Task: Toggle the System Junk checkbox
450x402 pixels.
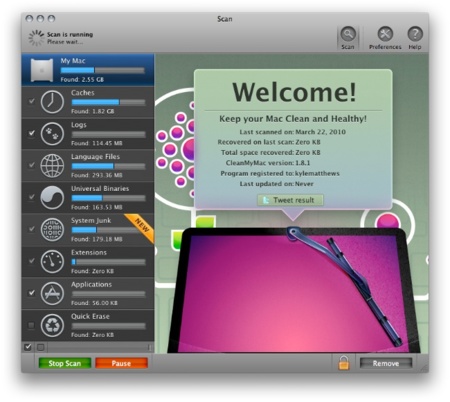Action: pos(31,229)
